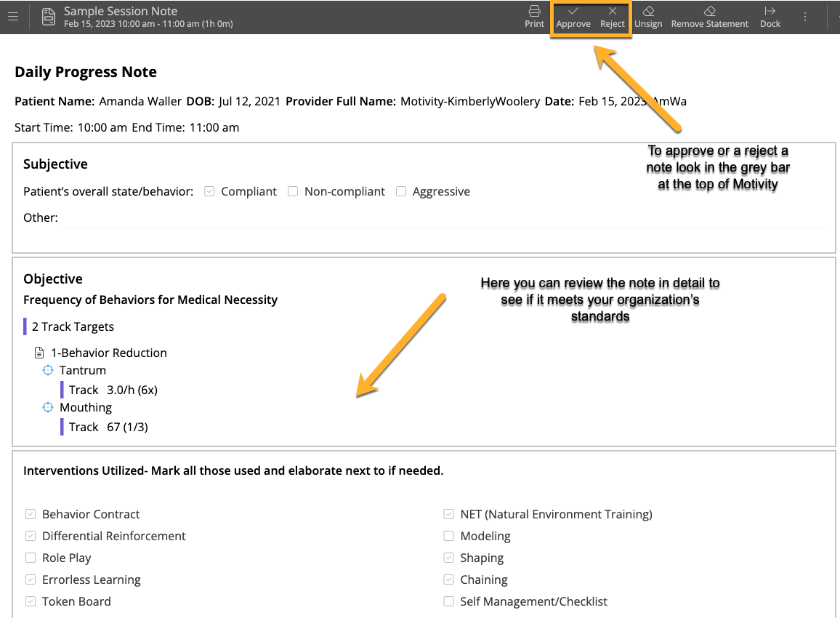Open the hamburger menu at top left

click(13, 16)
